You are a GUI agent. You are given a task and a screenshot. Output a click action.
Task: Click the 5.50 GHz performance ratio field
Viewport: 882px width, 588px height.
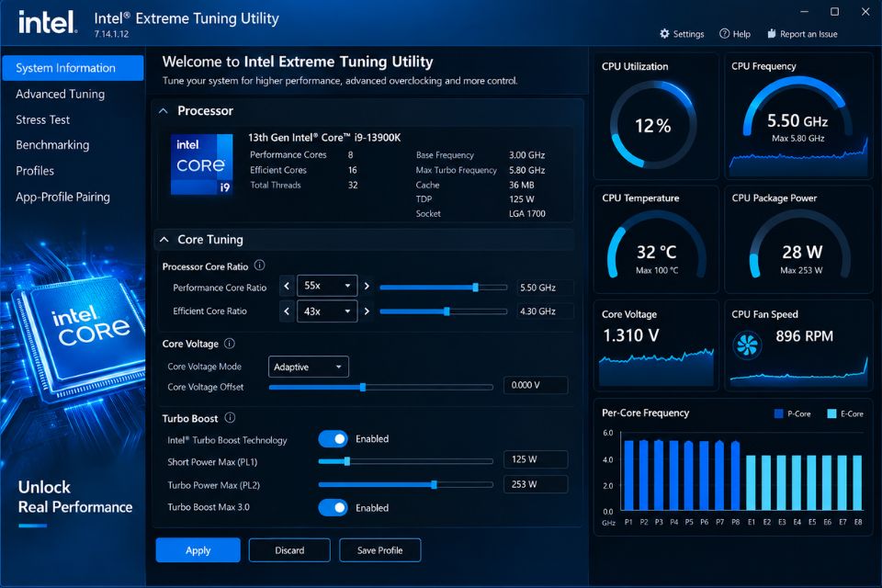click(x=545, y=288)
